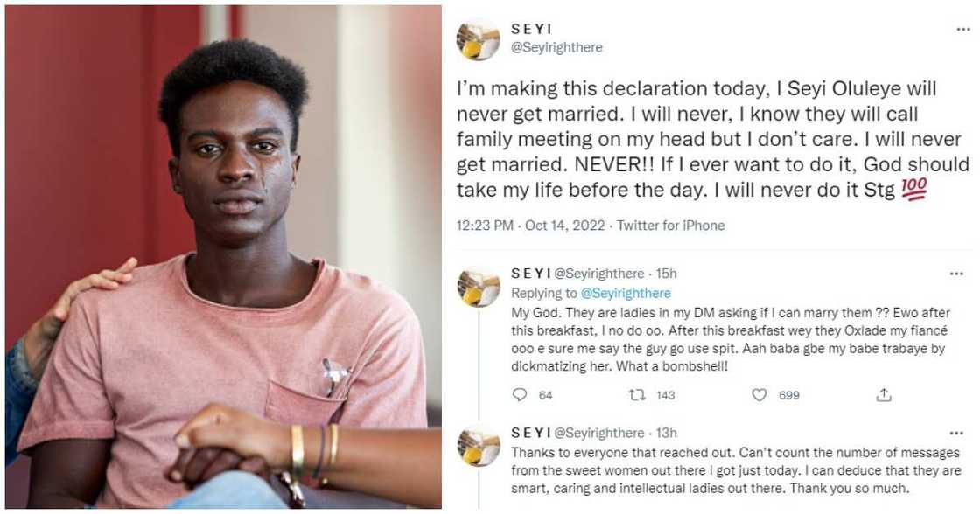
Task: Click the avatar on the 13h reply
Action: click(478, 446)
